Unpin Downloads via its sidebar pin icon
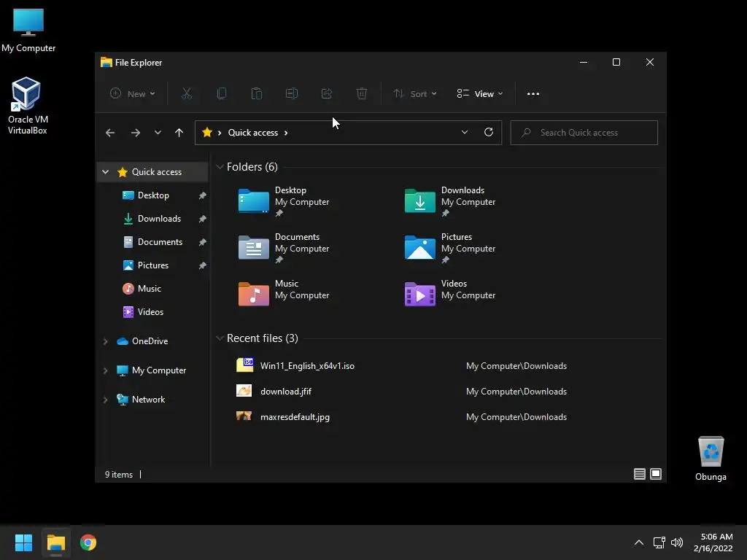This screenshot has width=747, height=560. 202,219
